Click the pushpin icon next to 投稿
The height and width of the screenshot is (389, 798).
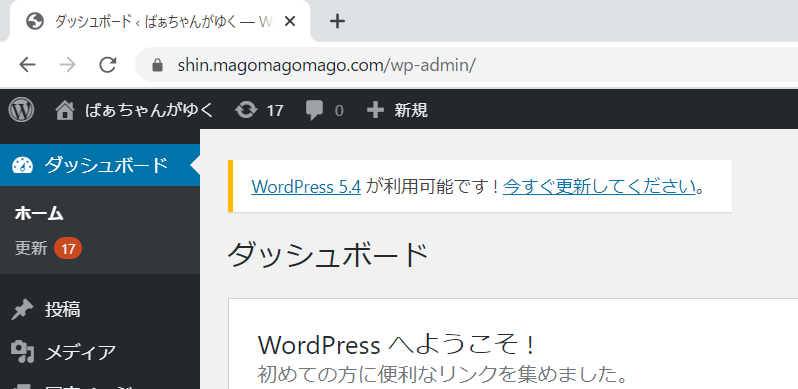(22, 310)
